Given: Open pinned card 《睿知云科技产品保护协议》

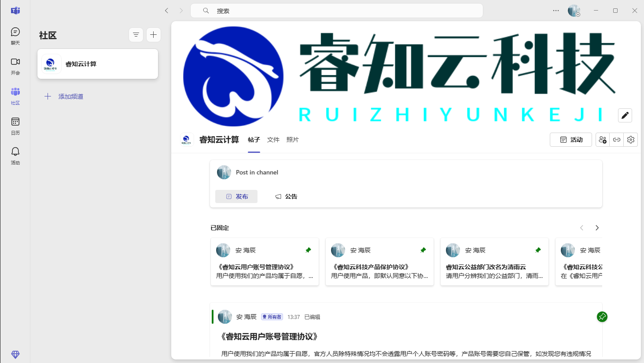Looking at the screenshot, I should pyautogui.click(x=379, y=262).
